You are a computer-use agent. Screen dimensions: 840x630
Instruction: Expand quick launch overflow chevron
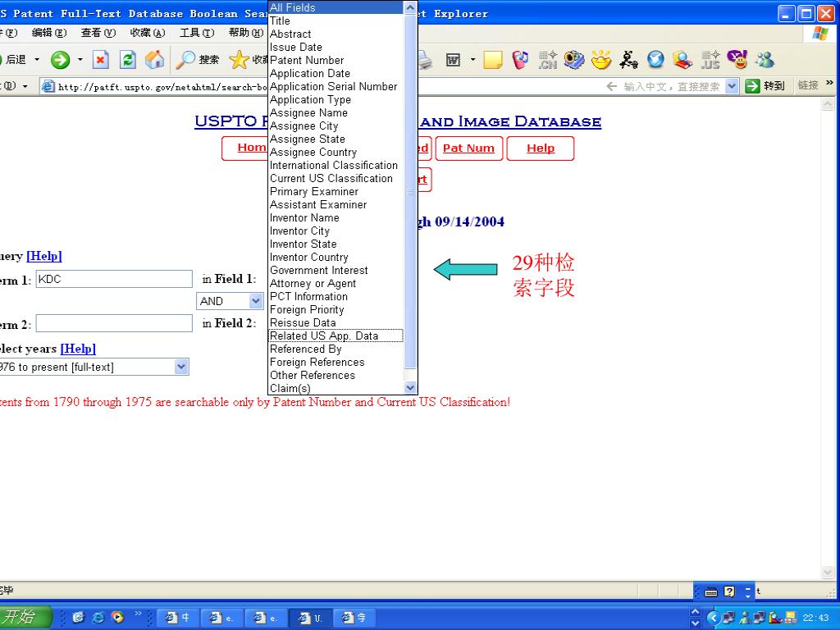click(x=138, y=614)
